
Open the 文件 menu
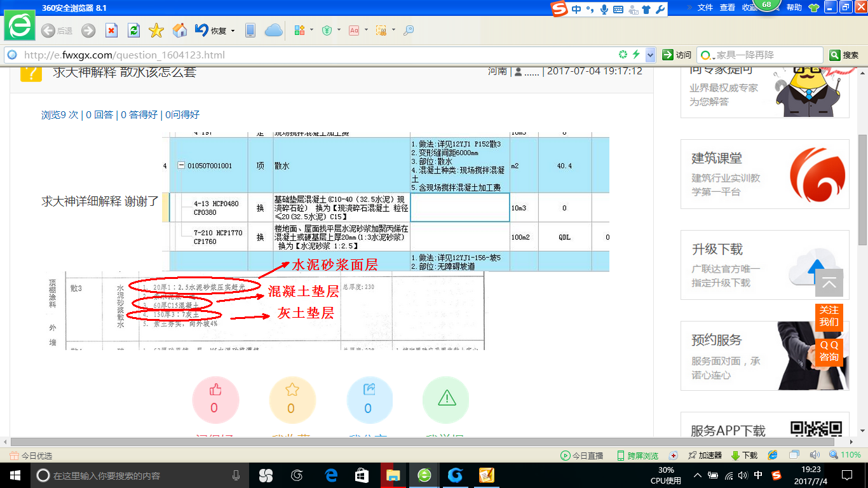705,8
